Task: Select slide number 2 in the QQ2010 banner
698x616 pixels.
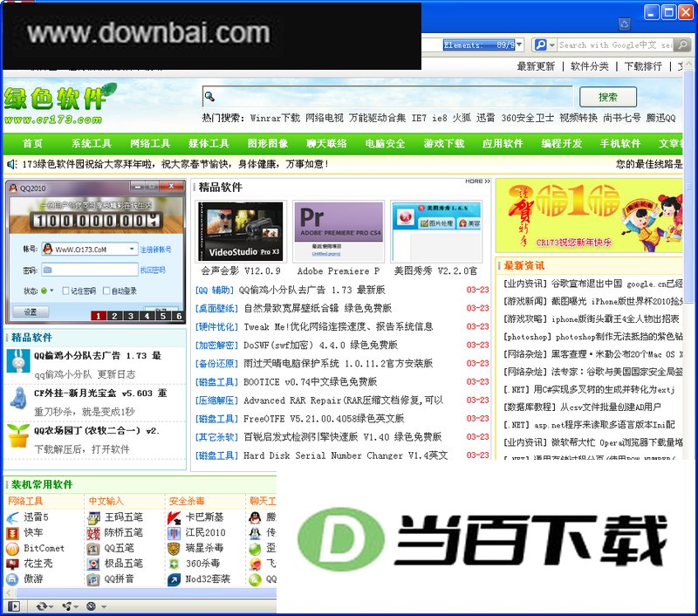Action: click(x=114, y=316)
